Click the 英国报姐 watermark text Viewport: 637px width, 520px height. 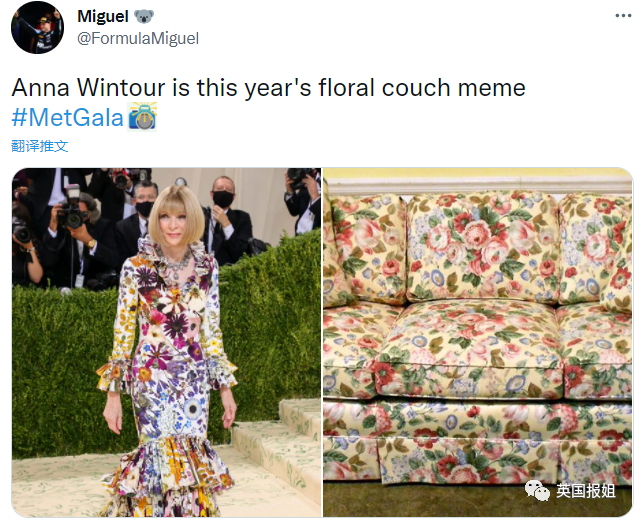(x=585, y=491)
